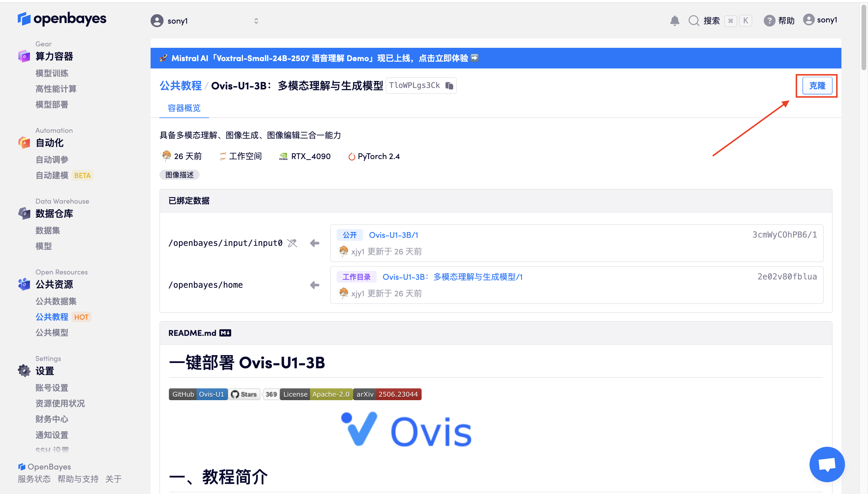Open the Ovis-U1-3B/1 dataset link
The width and height of the screenshot is (868, 494).
point(393,235)
